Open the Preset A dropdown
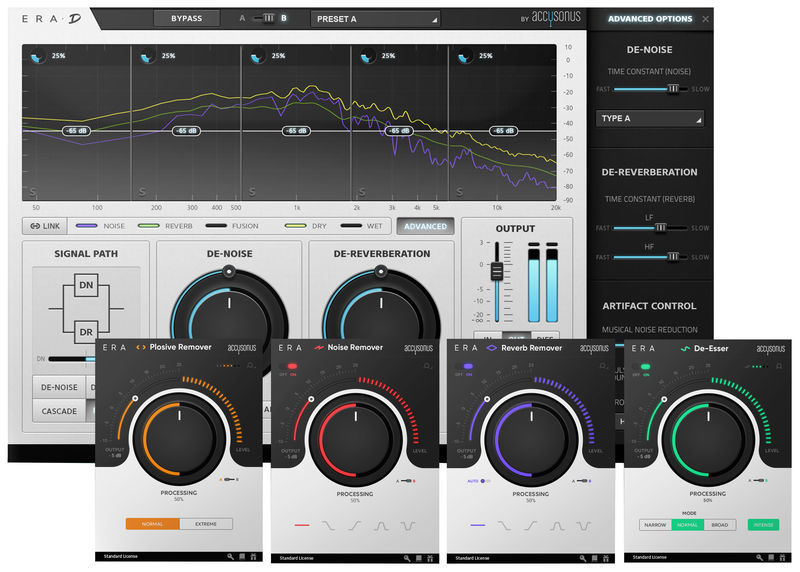The image size is (800, 572). [376, 19]
